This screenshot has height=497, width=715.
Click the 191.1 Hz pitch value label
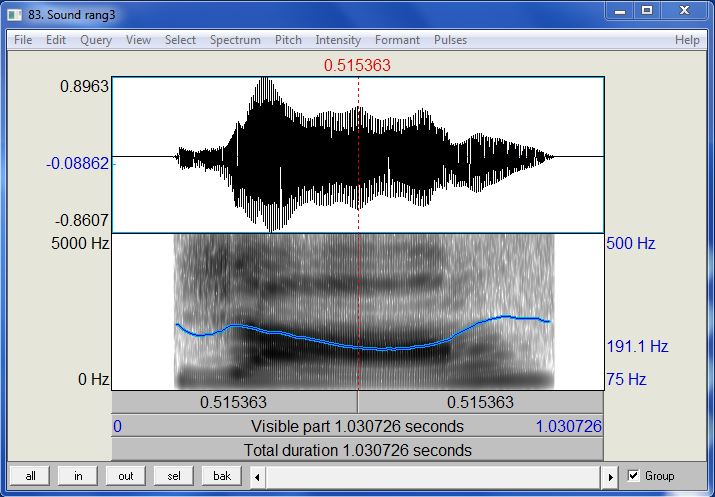click(637, 346)
